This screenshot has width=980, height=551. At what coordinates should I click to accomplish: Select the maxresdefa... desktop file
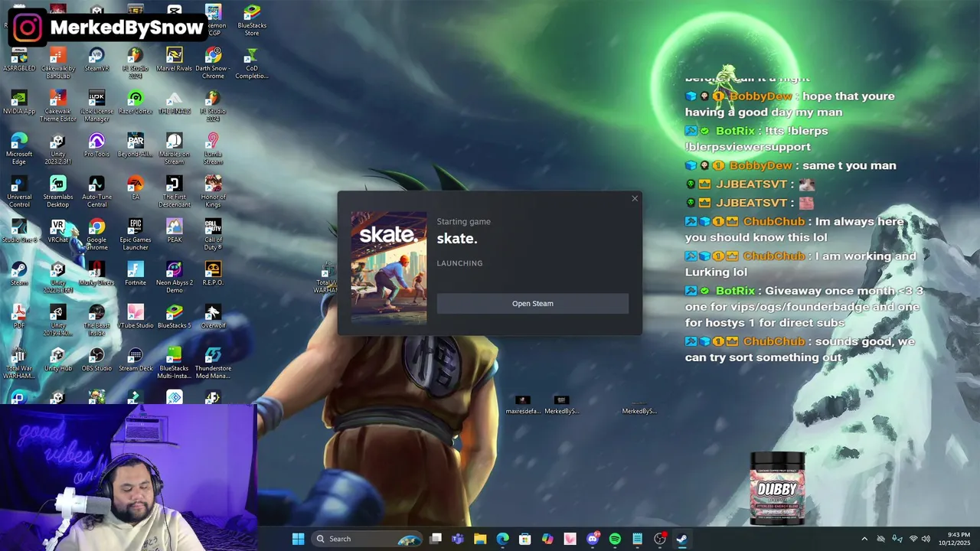pos(523,406)
